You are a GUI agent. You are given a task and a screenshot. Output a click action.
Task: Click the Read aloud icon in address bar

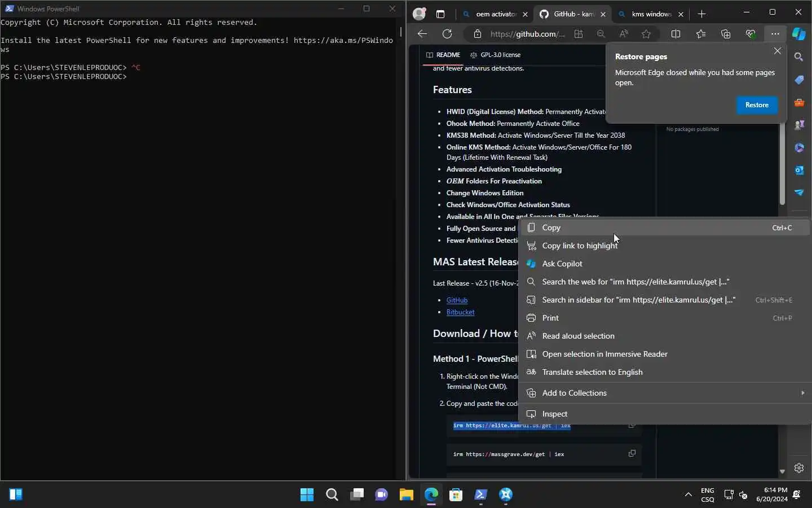pos(624,34)
